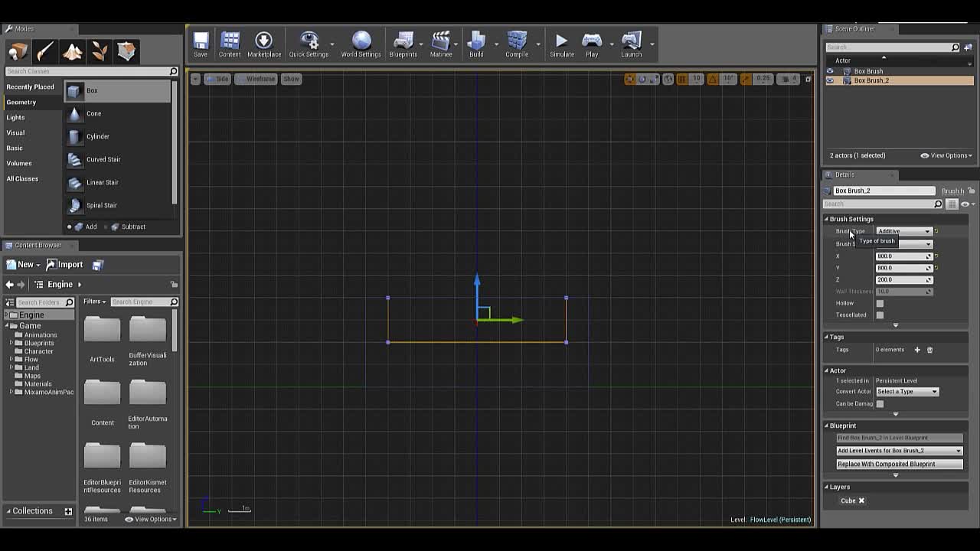Enable the Can be Damaged checkbox

(880, 403)
